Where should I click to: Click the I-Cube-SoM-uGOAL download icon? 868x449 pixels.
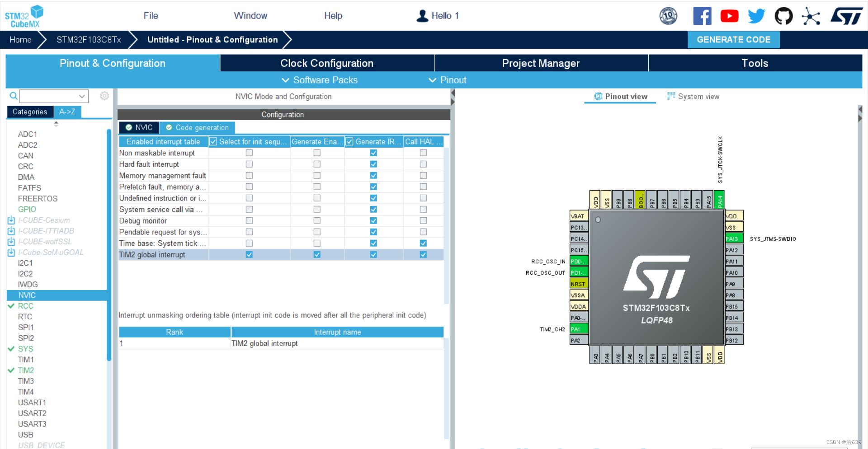point(11,253)
